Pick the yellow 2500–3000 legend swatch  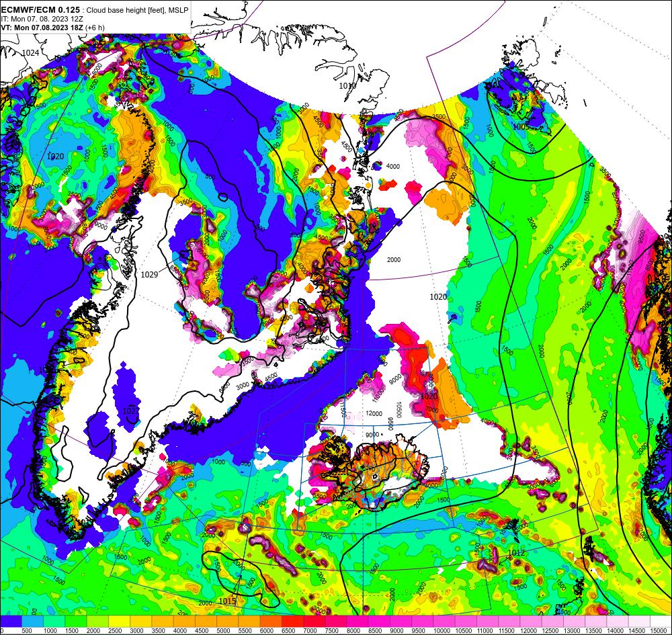click(x=120, y=622)
